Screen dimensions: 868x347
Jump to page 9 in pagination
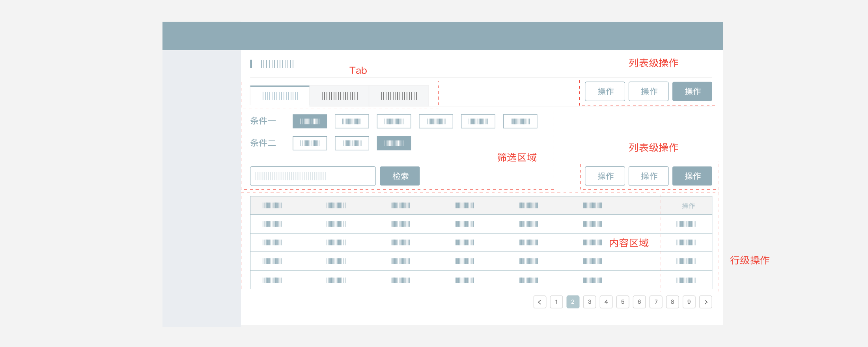(689, 302)
